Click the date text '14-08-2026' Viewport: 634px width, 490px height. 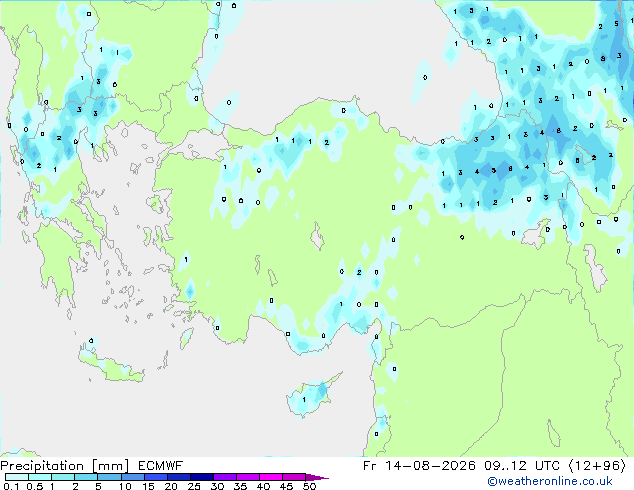click(430, 466)
